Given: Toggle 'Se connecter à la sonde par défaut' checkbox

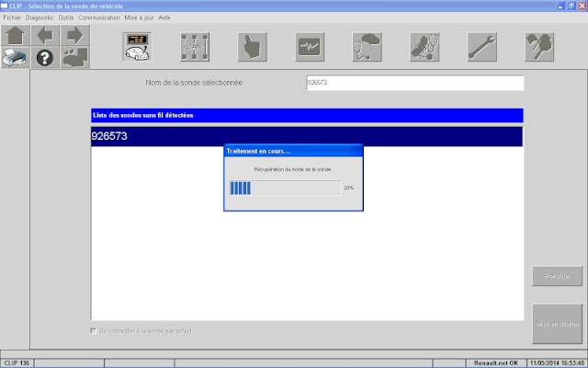Looking at the screenshot, I should coord(94,331).
